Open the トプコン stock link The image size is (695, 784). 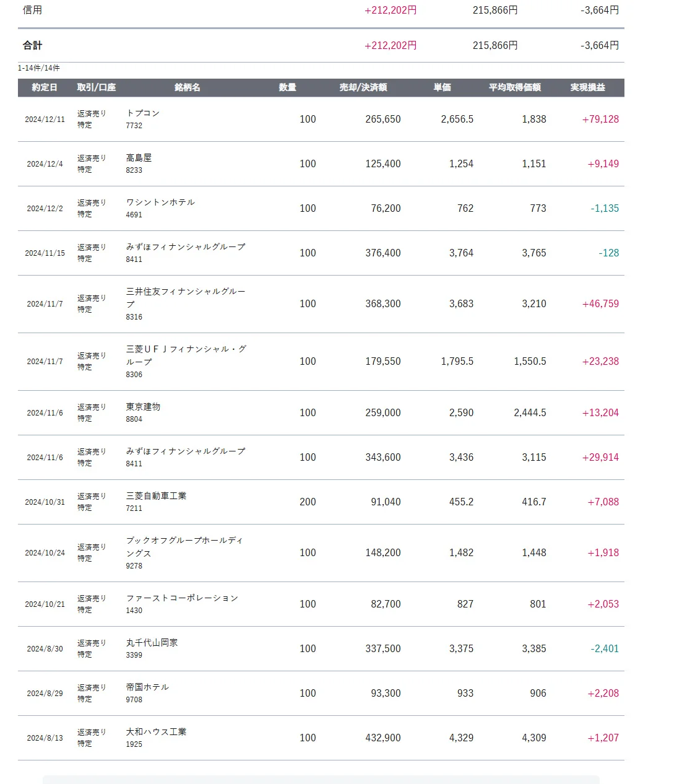click(143, 113)
